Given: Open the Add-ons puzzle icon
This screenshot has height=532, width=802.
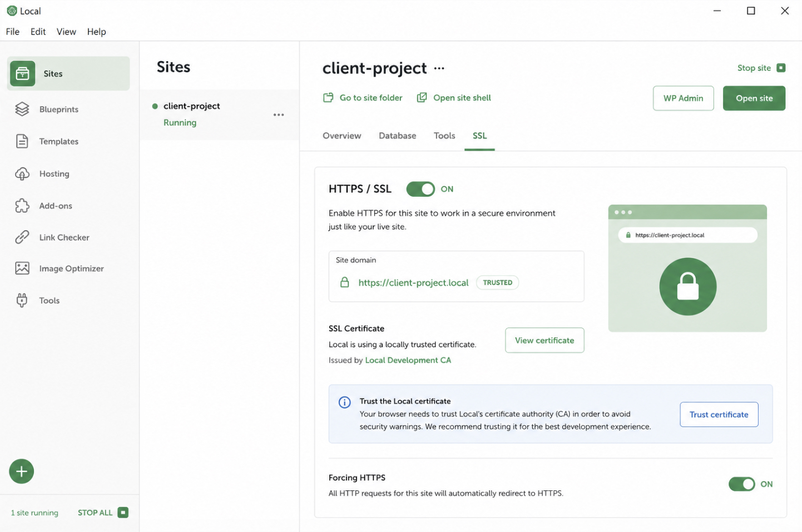Looking at the screenshot, I should click(x=22, y=206).
